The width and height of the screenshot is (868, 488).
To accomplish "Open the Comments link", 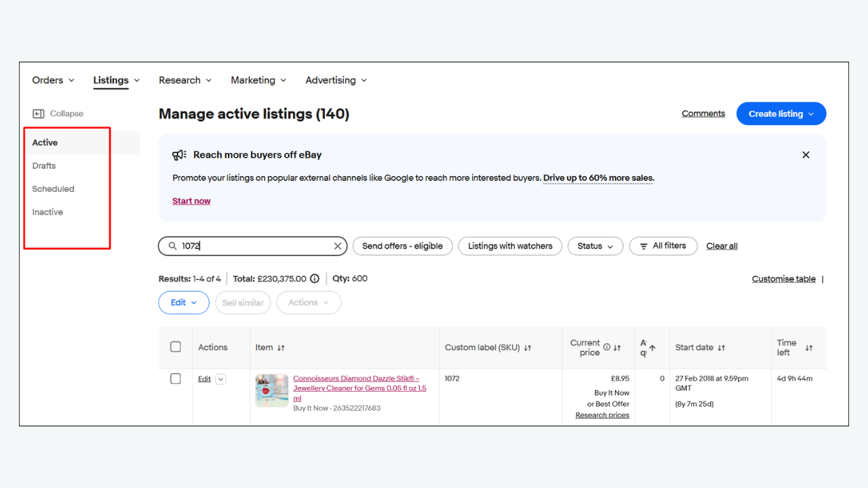I will [x=703, y=114].
